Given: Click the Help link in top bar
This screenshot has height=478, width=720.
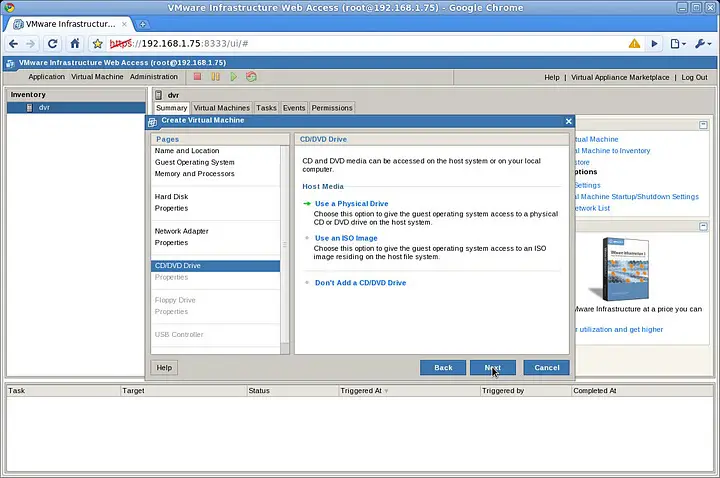Looking at the screenshot, I should click(x=551, y=77).
